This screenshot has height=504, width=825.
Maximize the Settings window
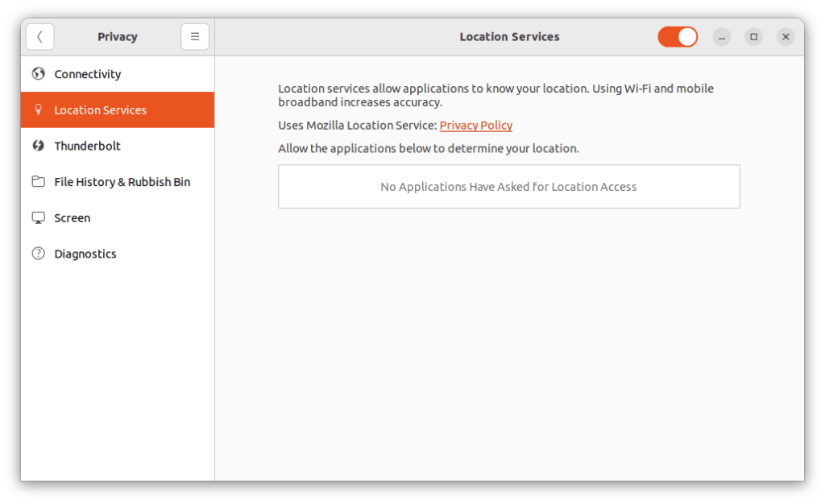coord(754,37)
